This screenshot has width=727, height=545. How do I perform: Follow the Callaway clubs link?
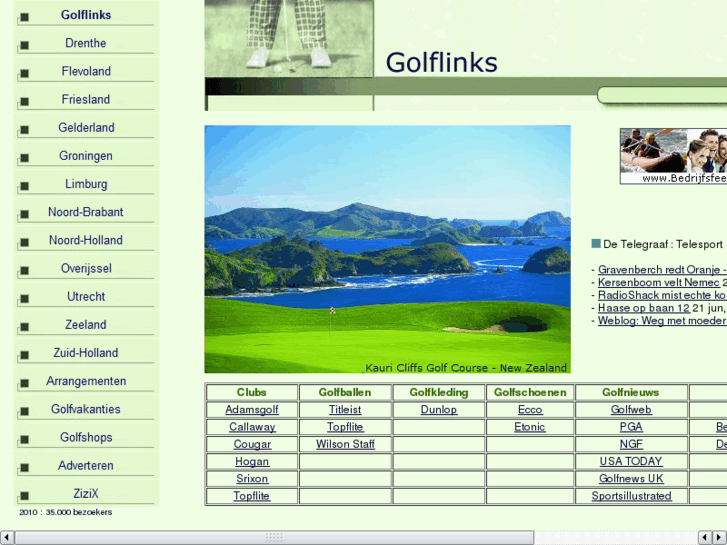[252, 427]
